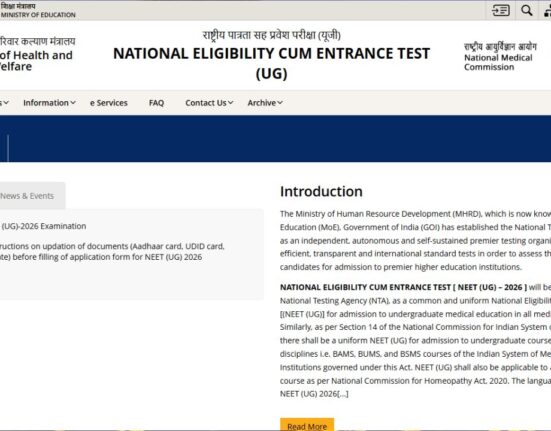The height and width of the screenshot is (431, 551).
Task: Click the skip-to-content icon in top bar
Action: 501,10
